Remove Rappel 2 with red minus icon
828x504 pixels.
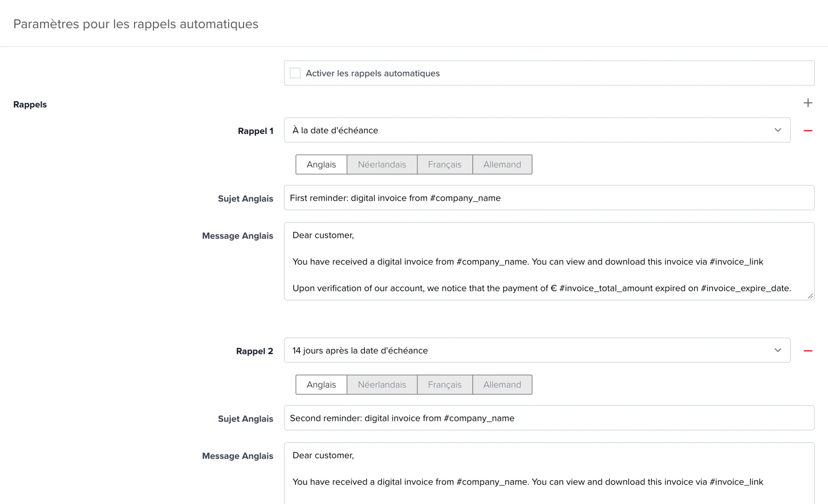[808, 351]
